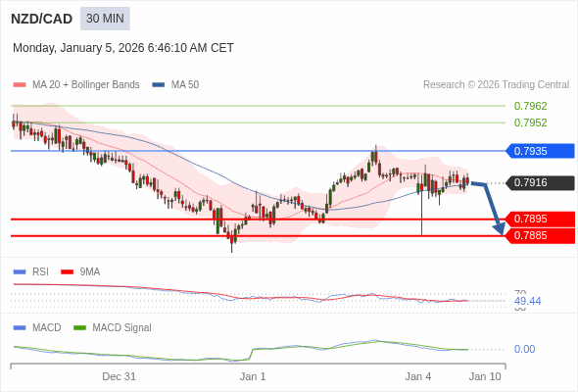Click the 0.00 MACD value
The height and width of the screenshot is (392, 578).
pyautogui.click(x=524, y=349)
